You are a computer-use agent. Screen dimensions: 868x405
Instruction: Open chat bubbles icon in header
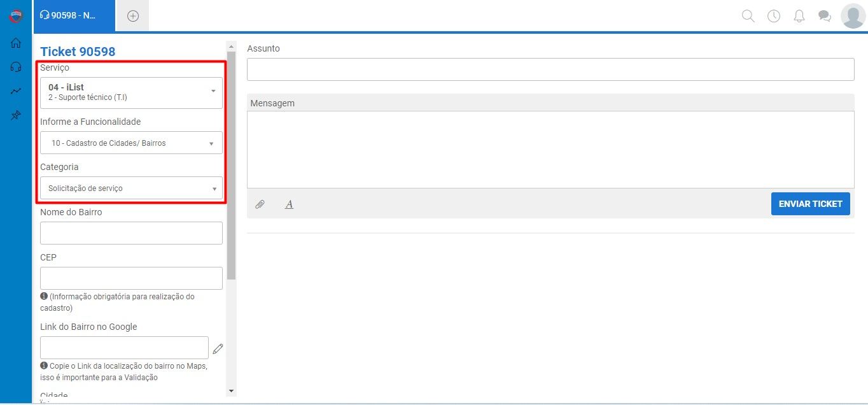click(x=825, y=16)
